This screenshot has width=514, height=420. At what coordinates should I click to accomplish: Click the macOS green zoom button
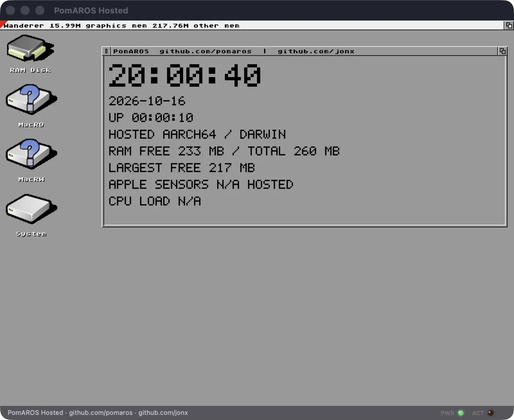40,10
